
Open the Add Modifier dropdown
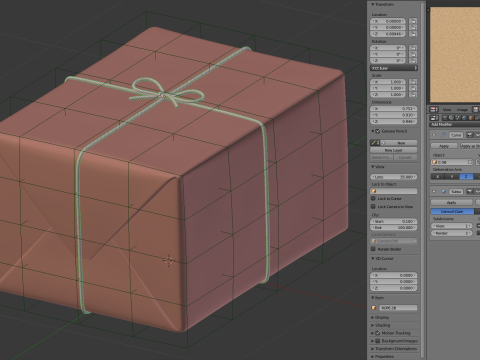point(454,124)
